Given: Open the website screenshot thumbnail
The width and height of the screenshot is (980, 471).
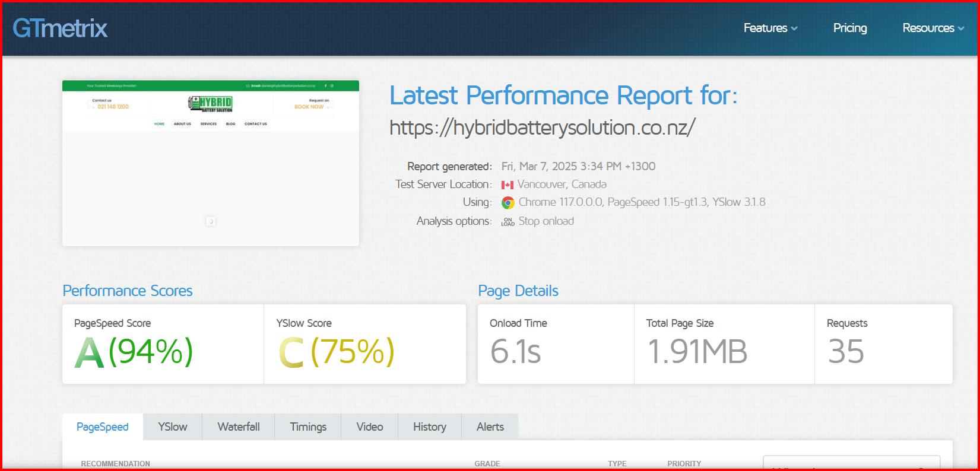Looking at the screenshot, I should point(211,163).
